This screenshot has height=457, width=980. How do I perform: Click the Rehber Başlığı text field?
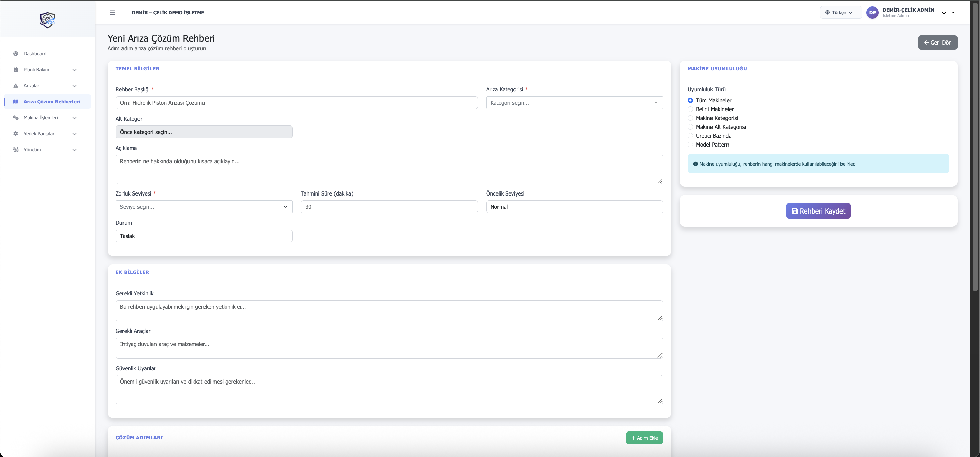click(x=296, y=103)
